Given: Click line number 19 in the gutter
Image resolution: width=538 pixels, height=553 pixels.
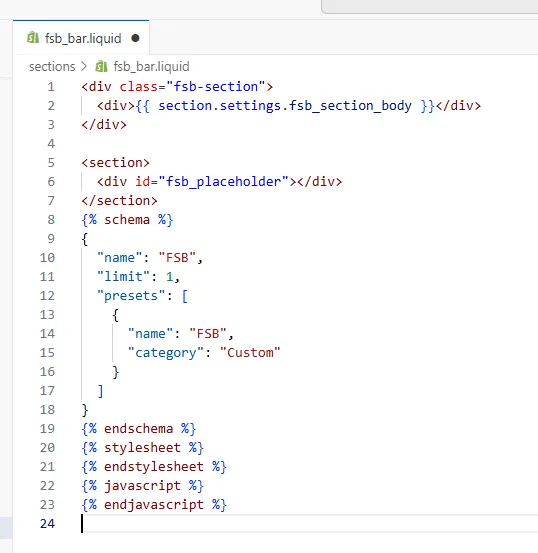Looking at the screenshot, I should pos(47,429).
